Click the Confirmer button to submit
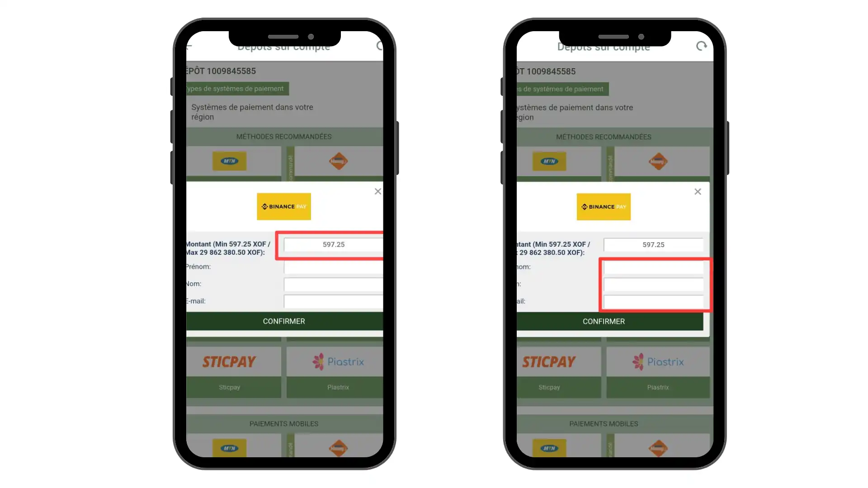868x488 pixels. [284, 321]
